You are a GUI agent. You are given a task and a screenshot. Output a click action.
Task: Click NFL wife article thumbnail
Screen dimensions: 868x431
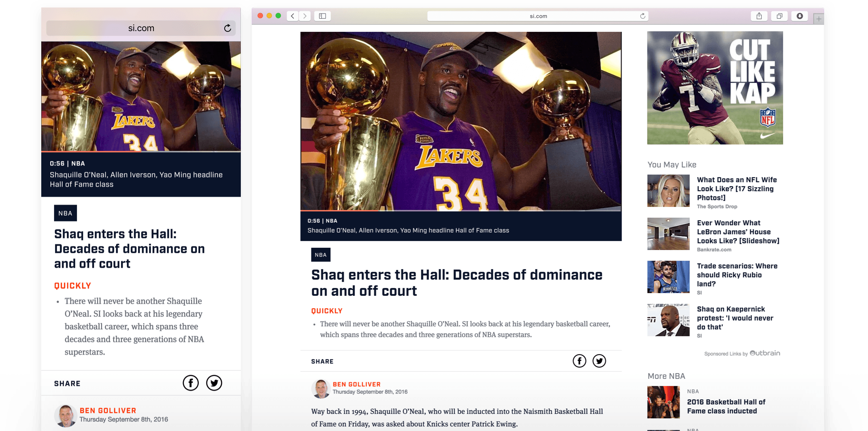[x=668, y=190]
